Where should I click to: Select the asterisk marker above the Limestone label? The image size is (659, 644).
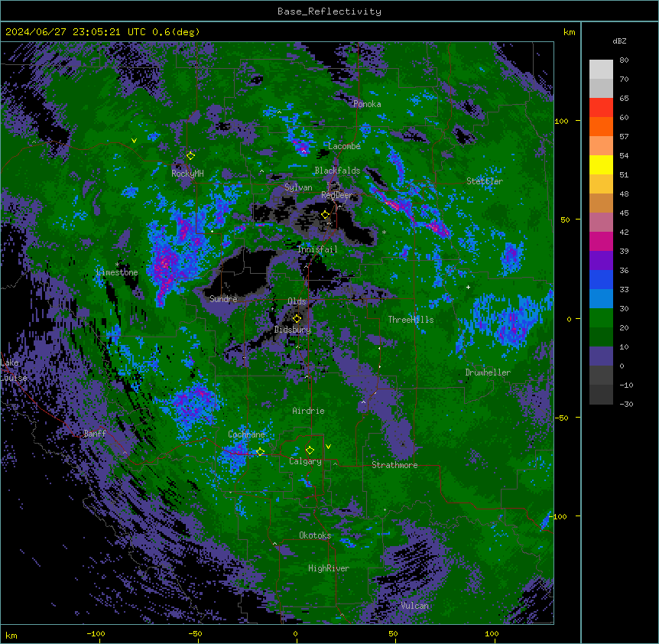pyautogui.click(x=117, y=265)
